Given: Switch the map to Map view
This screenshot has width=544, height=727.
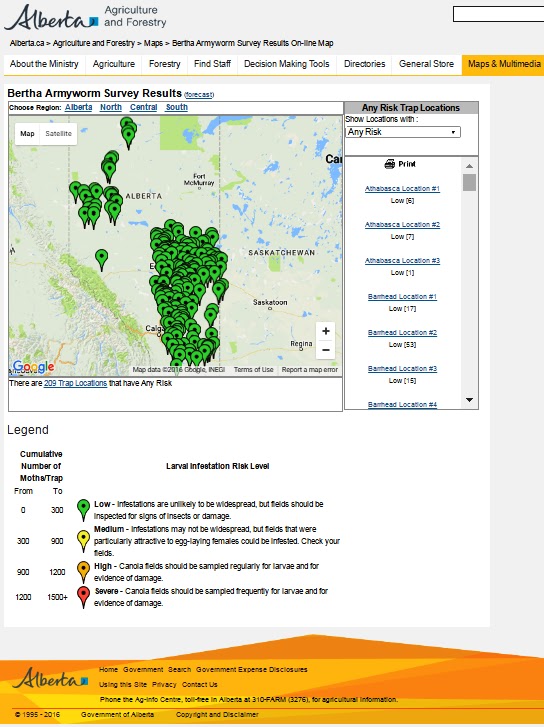Looking at the screenshot, I should pyautogui.click(x=27, y=134).
